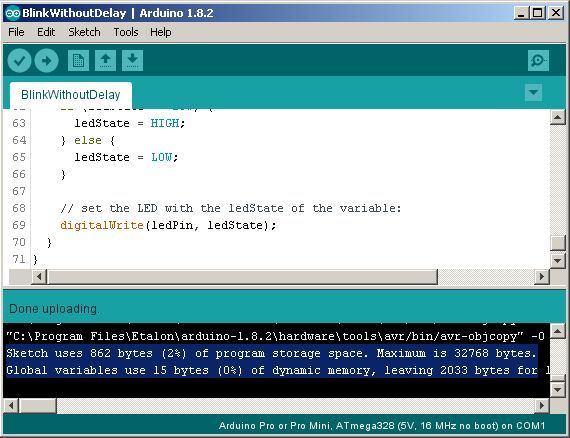Click the editor vertical scrollbar up arrow
This screenshot has width=570, height=438.
(x=558, y=117)
